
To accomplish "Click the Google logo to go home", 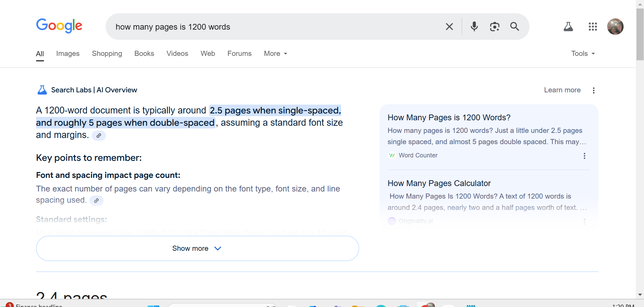I will coord(59,26).
